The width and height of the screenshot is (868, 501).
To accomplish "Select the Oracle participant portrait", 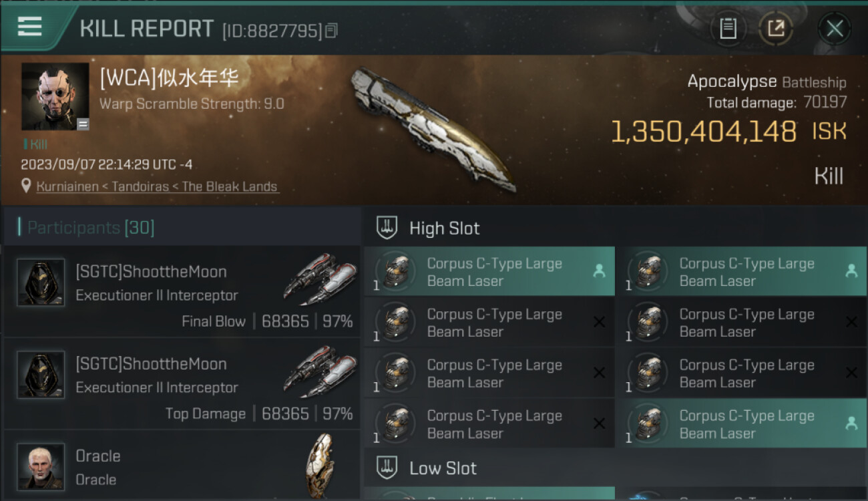I will point(41,466).
